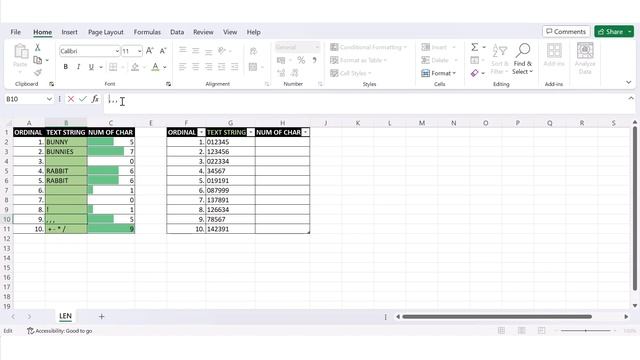
Task: Switch to the Page Layout tab
Action: (x=106, y=32)
